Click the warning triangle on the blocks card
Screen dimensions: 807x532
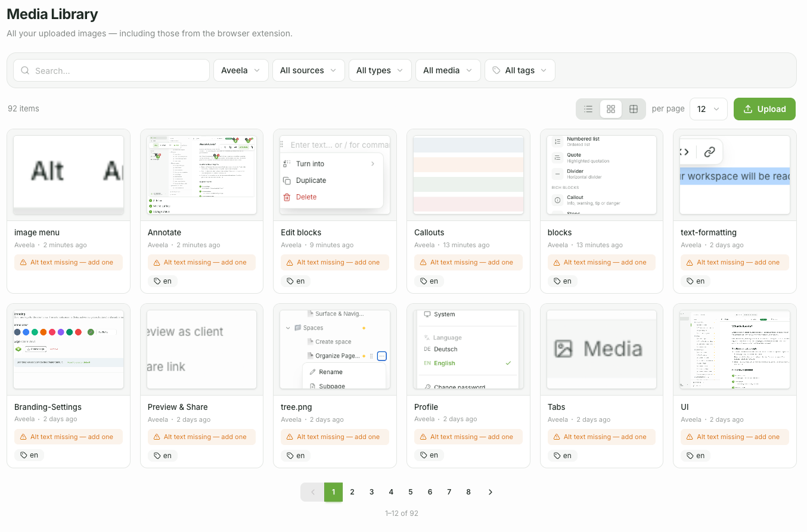[x=557, y=262]
